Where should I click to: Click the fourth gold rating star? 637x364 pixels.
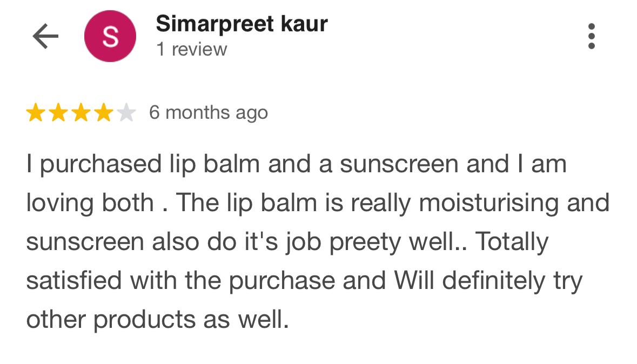103,113
